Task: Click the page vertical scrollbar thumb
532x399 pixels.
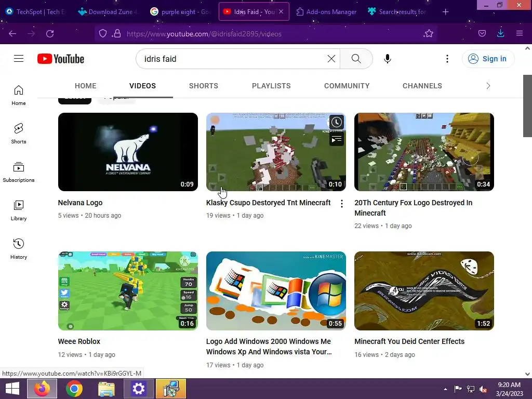Action: click(x=527, y=106)
